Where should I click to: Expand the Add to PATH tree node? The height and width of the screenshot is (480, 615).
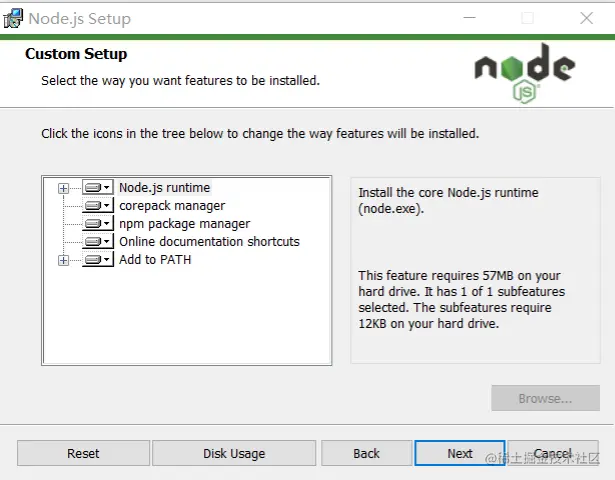[64, 260]
